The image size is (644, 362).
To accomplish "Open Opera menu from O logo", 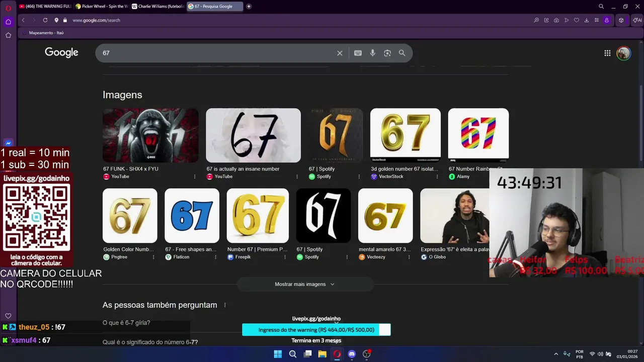I will click(x=8, y=8).
